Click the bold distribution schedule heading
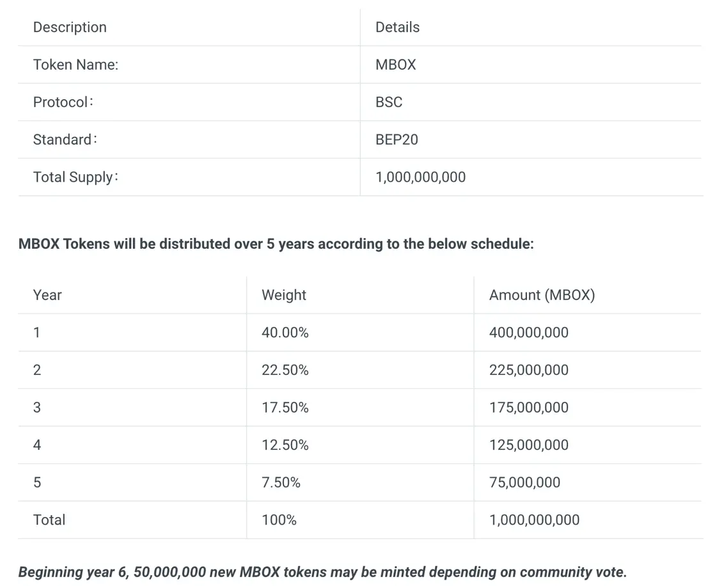Viewport: 717px width, 588px height. (x=276, y=244)
